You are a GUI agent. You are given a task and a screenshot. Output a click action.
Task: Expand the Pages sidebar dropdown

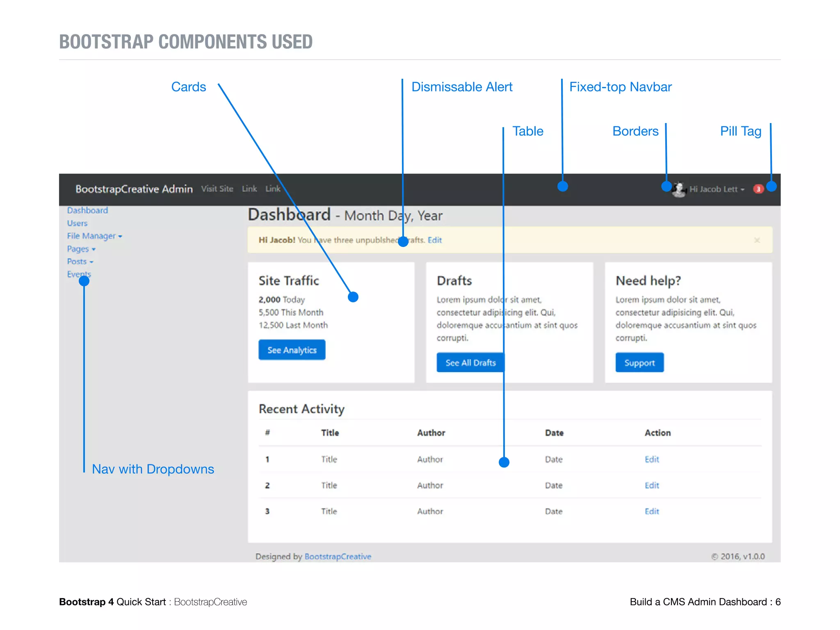tap(81, 249)
